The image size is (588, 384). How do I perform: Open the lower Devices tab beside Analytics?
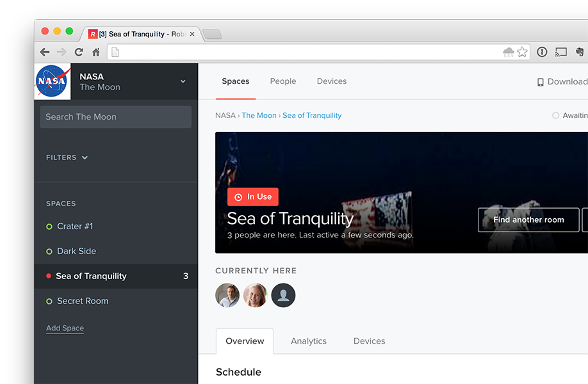click(370, 341)
